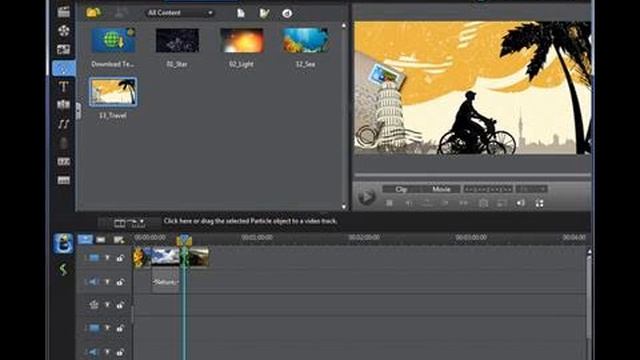
Task: Switch preview to Clip mode
Action: point(401,189)
